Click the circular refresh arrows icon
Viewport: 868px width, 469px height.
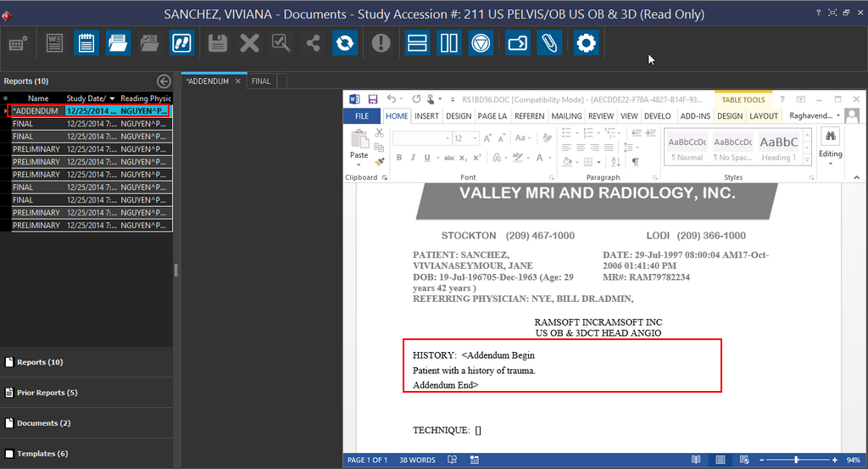[344, 42]
